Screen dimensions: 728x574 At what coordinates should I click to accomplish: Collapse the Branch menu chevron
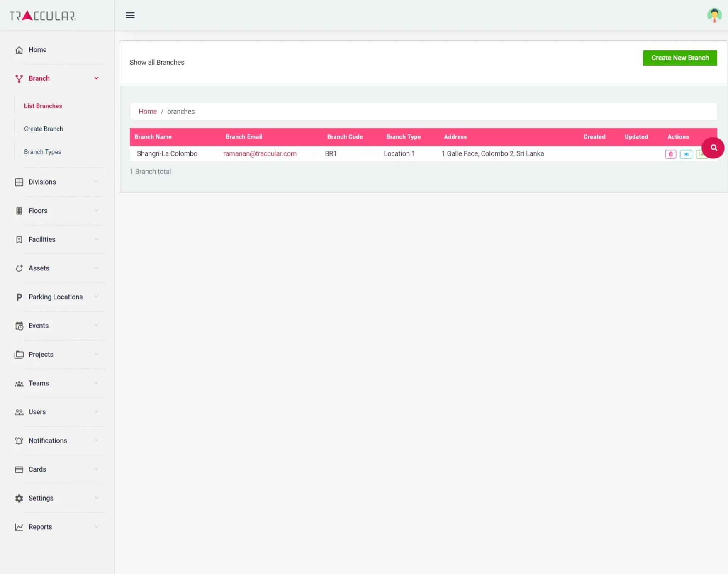tap(96, 78)
